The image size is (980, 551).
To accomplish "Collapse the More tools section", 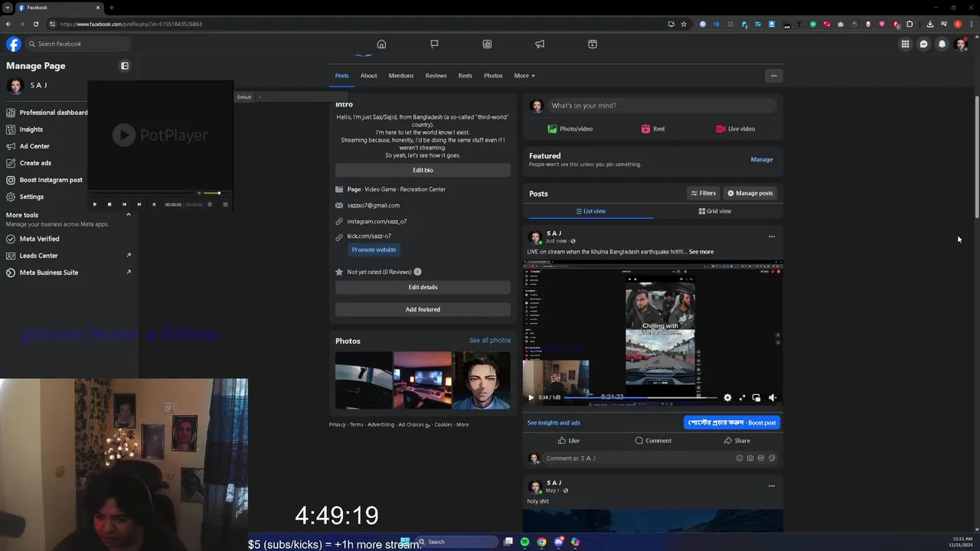I will 128,215.
